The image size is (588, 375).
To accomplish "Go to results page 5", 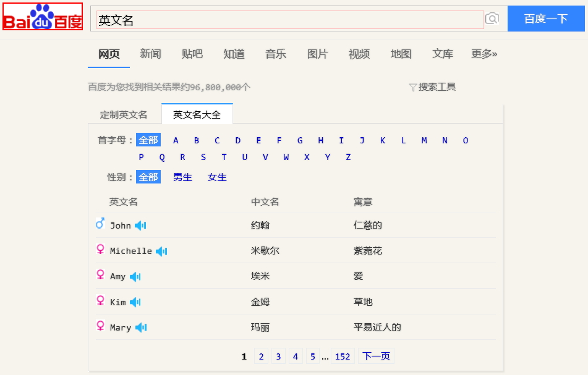I will [313, 356].
